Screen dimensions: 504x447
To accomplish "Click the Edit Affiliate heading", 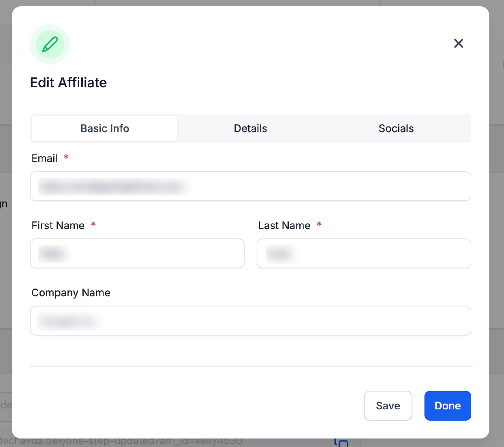I will click(x=68, y=82).
